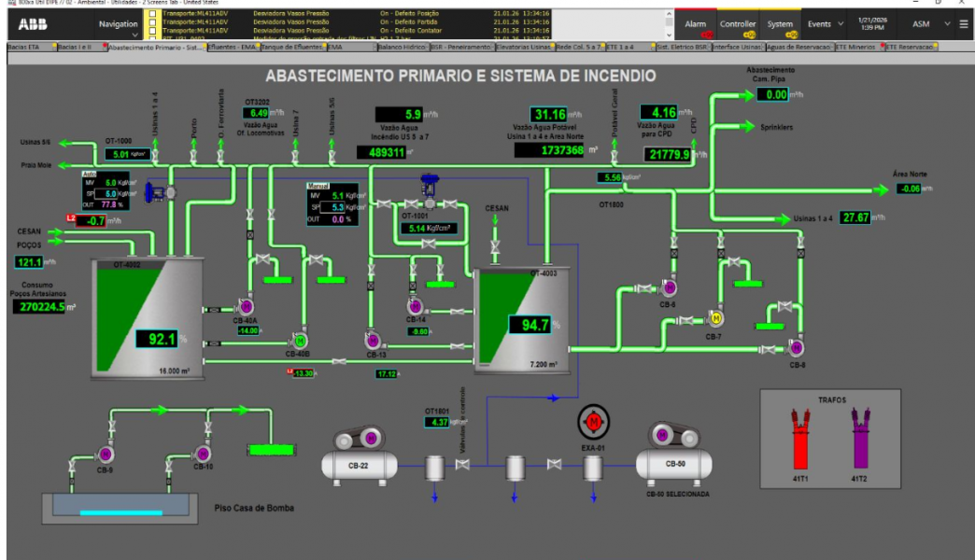Screen dimensions: 975x560
Task: Expand the ASM user dropdown
Action: point(929,24)
